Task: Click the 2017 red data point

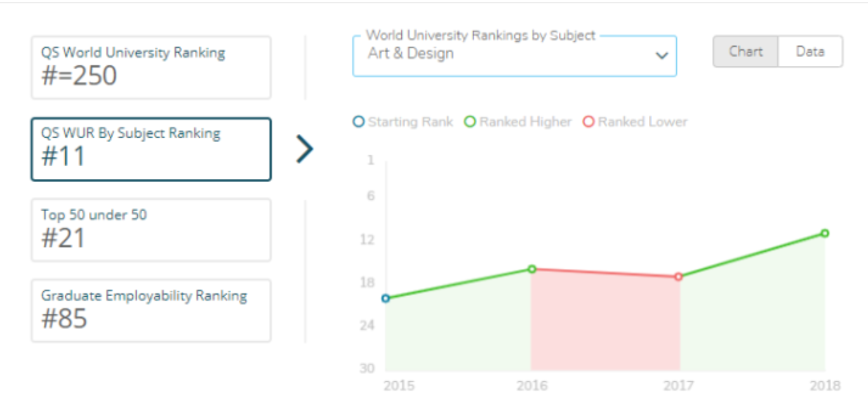Action: 678,277
